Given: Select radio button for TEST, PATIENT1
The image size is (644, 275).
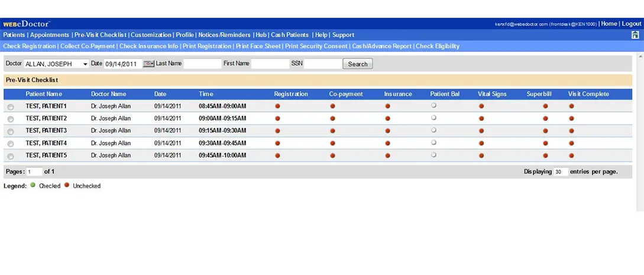Looking at the screenshot, I should [x=11, y=106].
